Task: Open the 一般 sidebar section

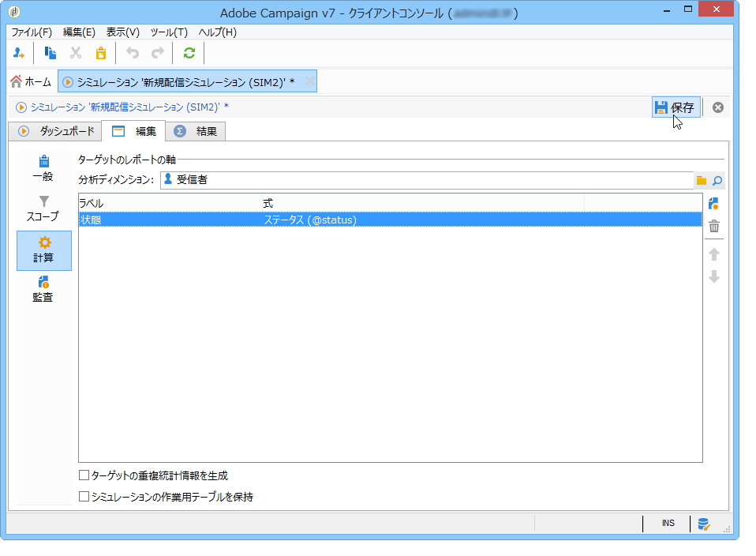Action: click(43, 168)
